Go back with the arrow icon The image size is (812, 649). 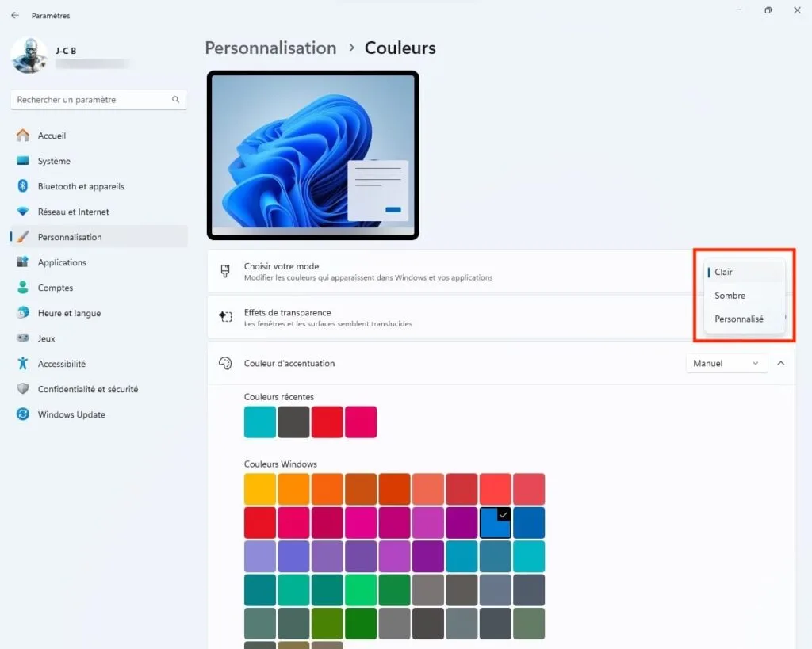click(x=15, y=16)
